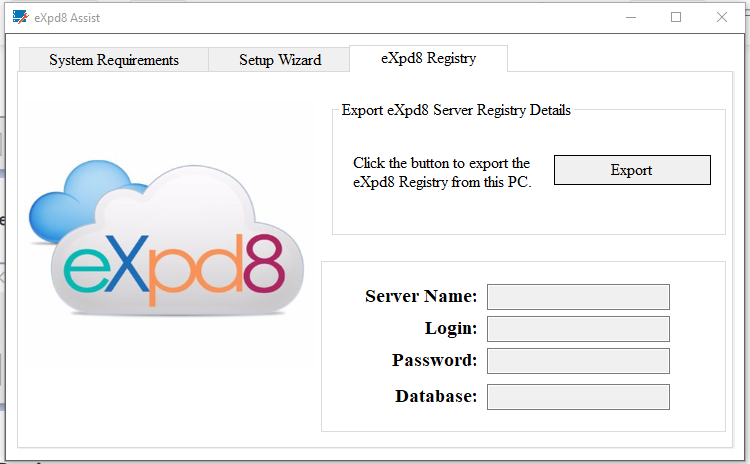Click 'Export eXpd8 Server Registry Details' heading

[456, 110]
